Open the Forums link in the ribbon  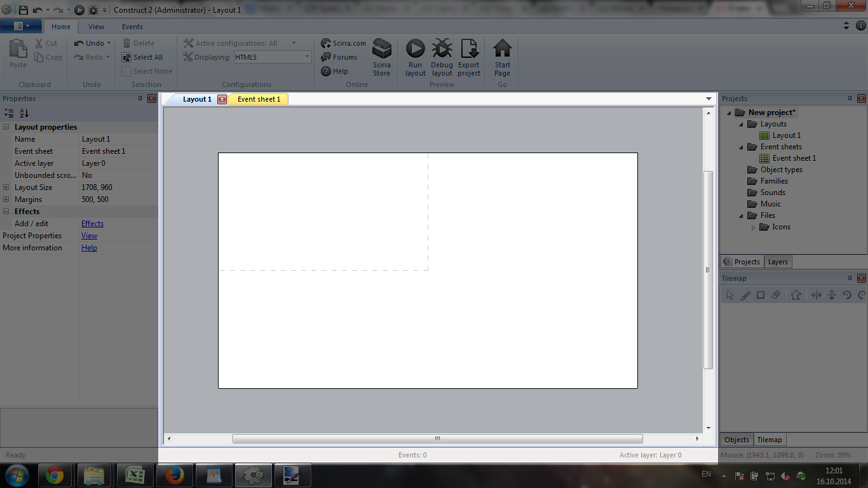pos(339,57)
